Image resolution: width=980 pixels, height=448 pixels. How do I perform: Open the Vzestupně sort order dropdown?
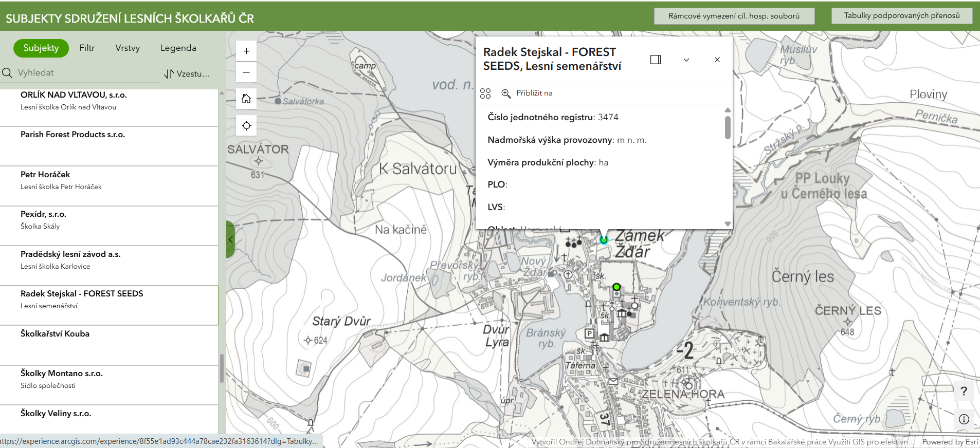pos(187,73)
